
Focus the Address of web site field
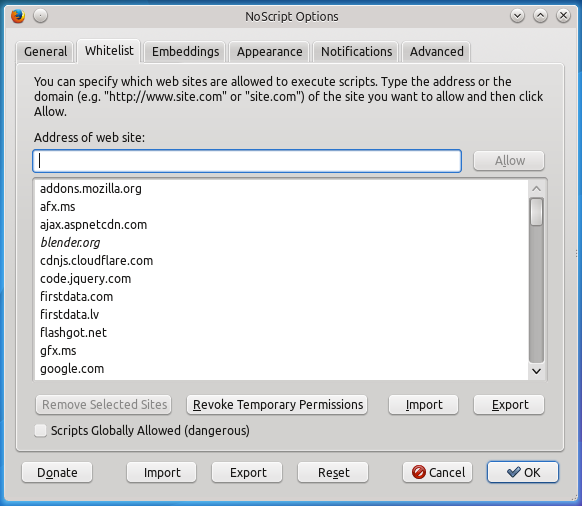coord(247,161)
